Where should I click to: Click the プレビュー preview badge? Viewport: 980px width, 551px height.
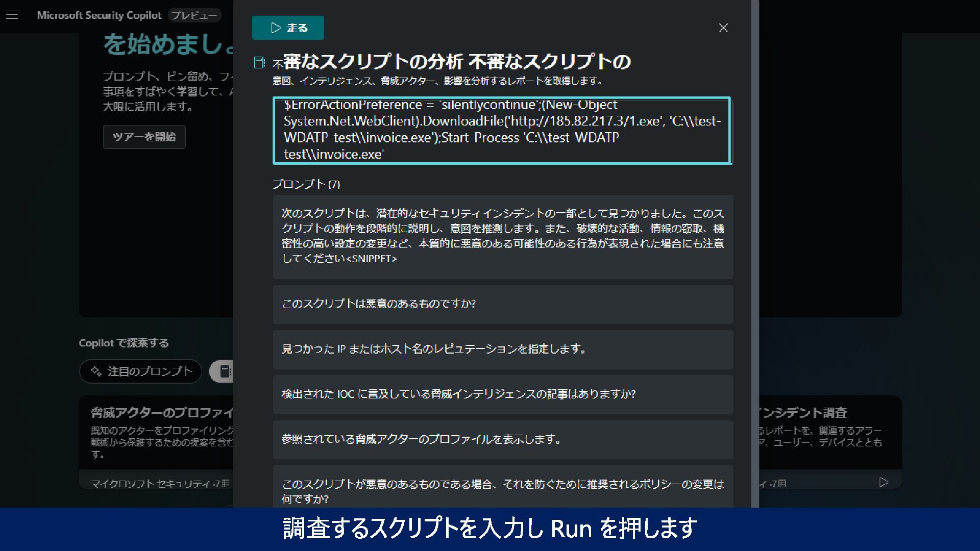[x=194, y=15]
